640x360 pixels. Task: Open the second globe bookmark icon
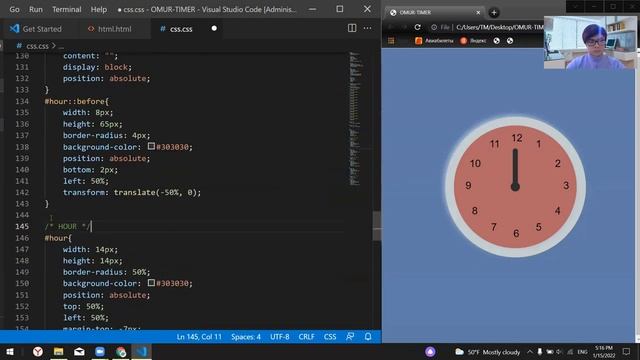point(510,40)
